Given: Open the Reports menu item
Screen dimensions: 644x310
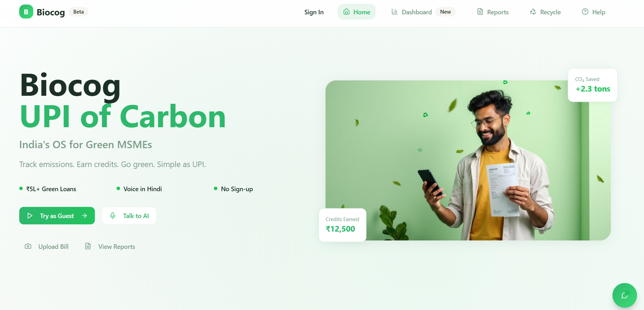Looking at the screenshot, I should [x=493, y=12].
